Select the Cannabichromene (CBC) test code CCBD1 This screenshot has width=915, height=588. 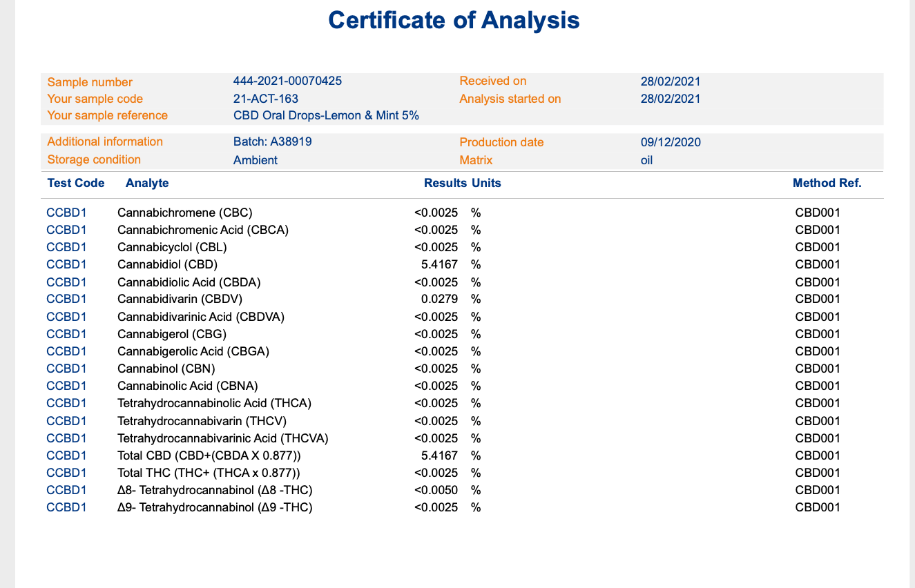pyautogui.click(x=66, y=213)
